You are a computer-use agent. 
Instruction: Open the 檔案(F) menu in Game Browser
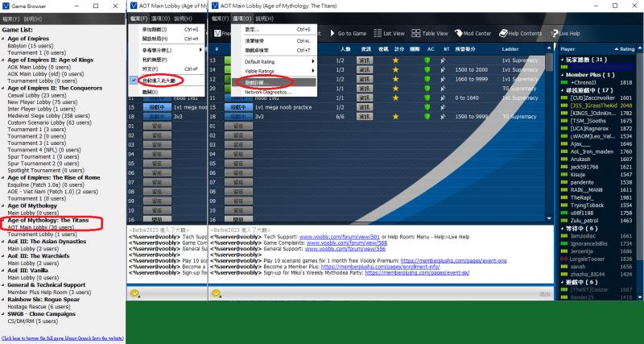coord(11,19)
